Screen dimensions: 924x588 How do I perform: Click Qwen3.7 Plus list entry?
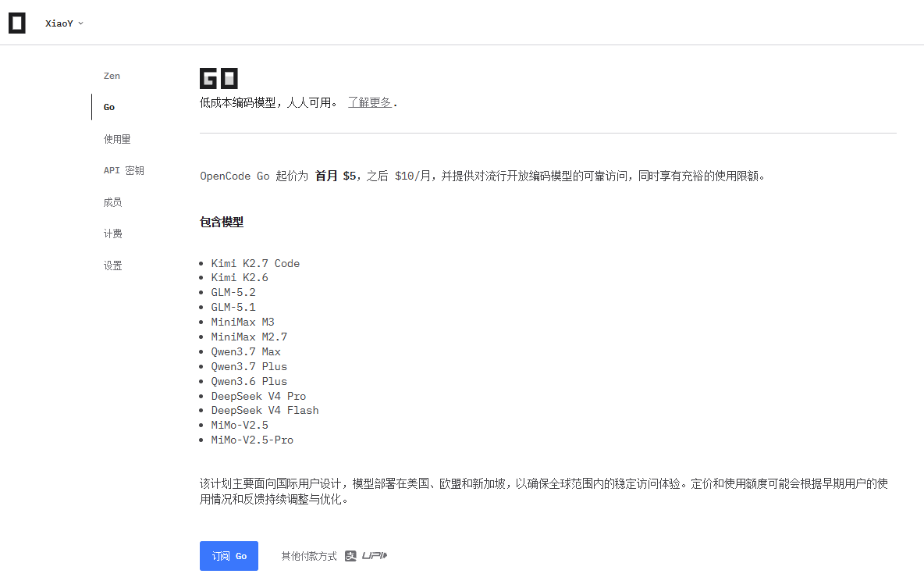249,366
